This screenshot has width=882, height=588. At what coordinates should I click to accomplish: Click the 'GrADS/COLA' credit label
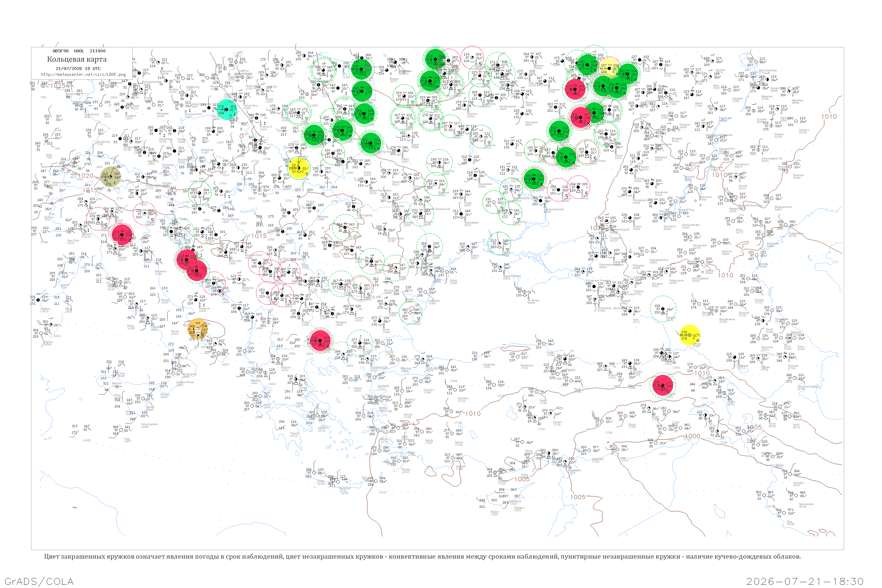coord(39,582)
